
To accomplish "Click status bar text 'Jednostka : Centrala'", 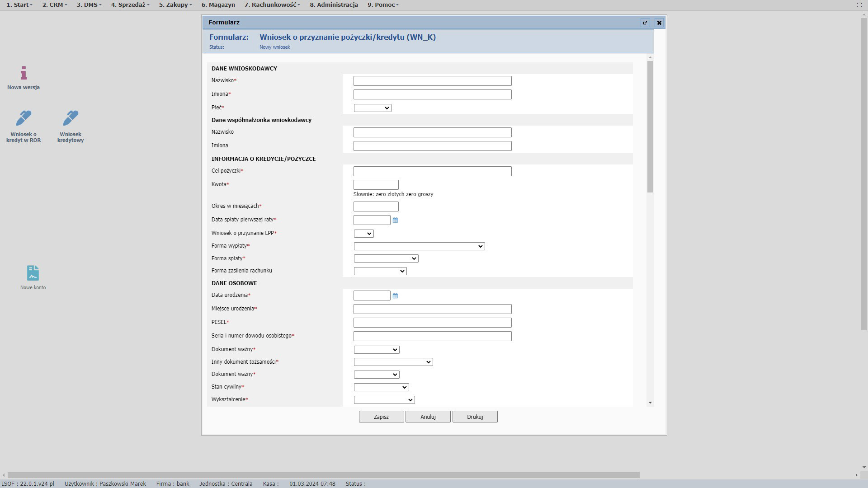I will 226,484.
